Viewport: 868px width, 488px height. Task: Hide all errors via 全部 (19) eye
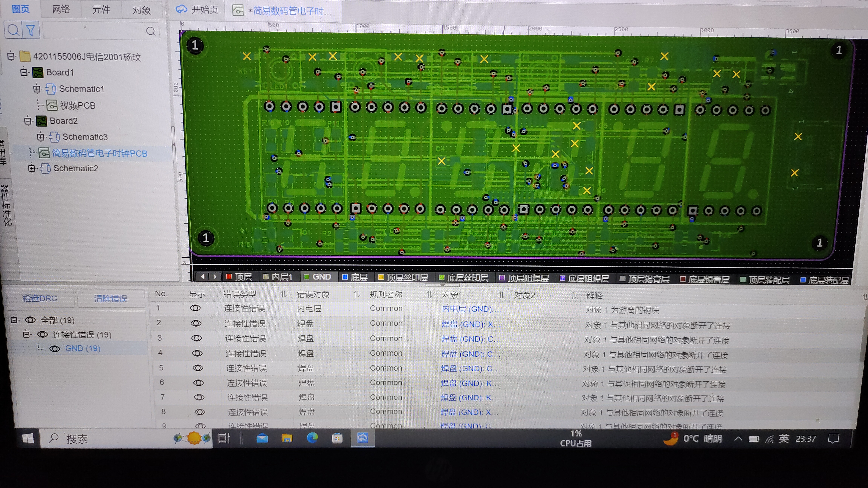coord(30,320)
